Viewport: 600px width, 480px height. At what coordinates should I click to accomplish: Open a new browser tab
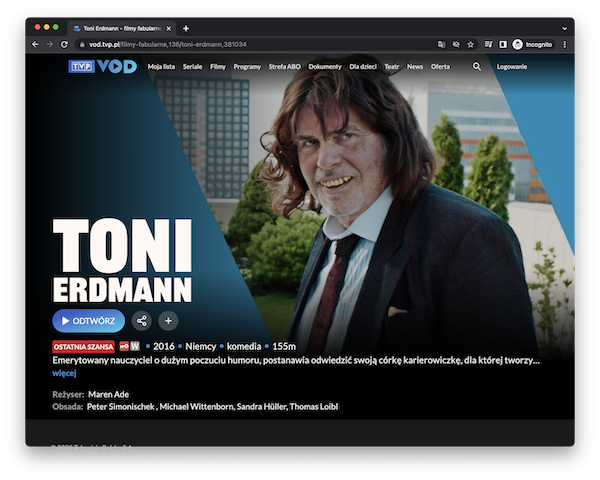point(186,28)
